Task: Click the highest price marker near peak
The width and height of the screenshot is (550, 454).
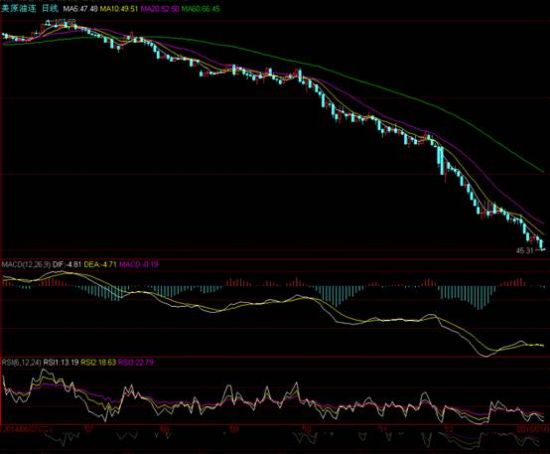Action: point(62,22)
